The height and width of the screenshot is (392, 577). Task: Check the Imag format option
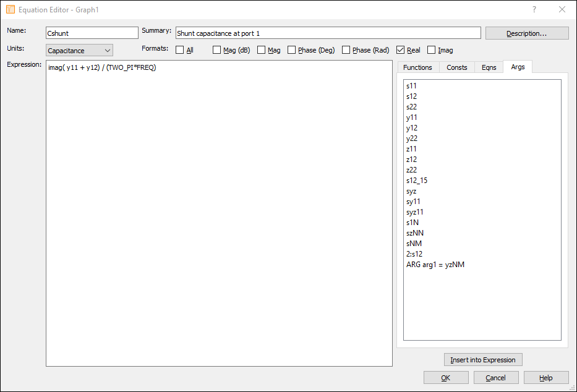(x=431, y=50)
